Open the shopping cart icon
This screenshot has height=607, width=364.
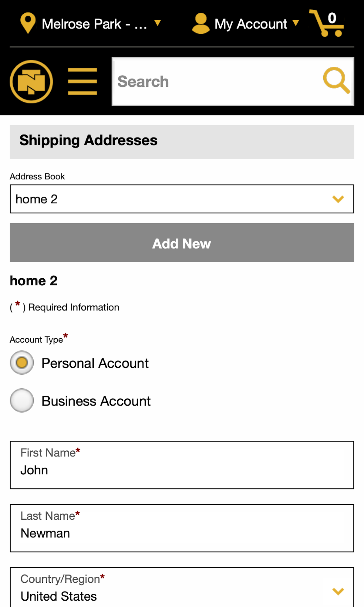point(326,26)
